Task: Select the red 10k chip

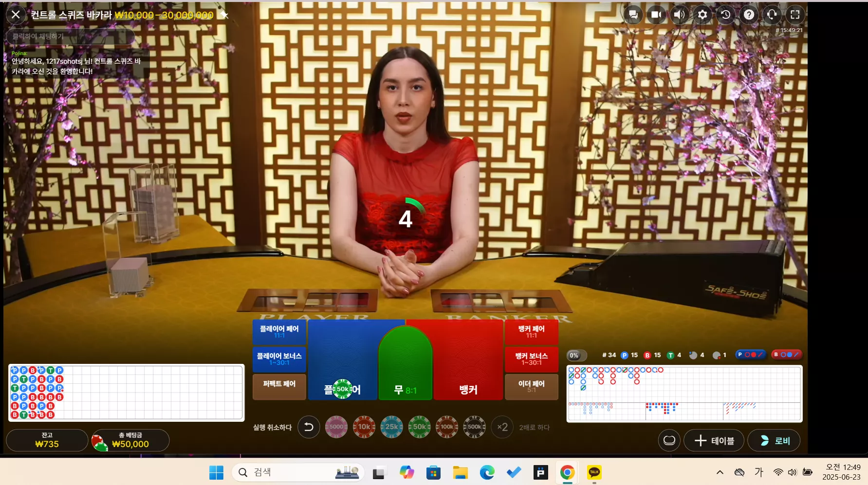Action: click(x=364, y=427)
